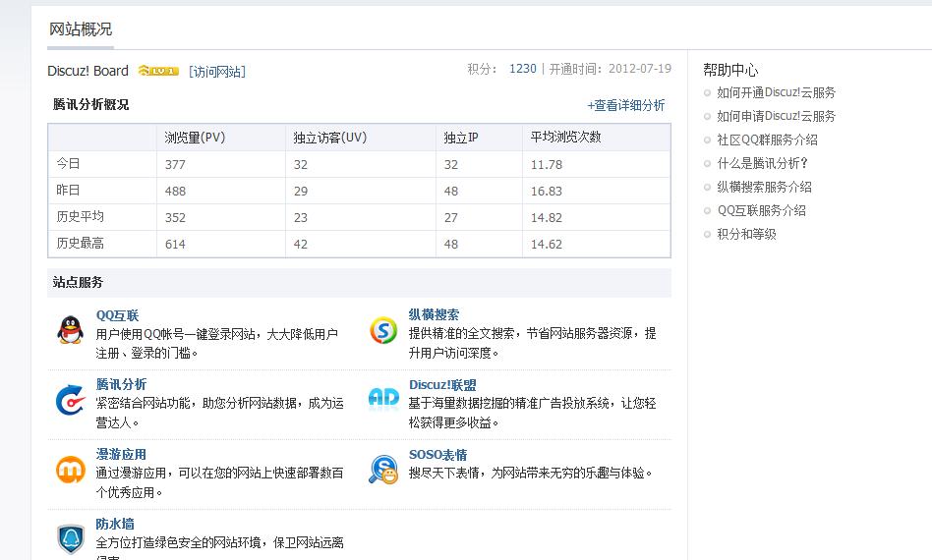Viewport: 932px width, 560px height.
Task: Click today's average views value 11.78
Action: pos(547,164)
